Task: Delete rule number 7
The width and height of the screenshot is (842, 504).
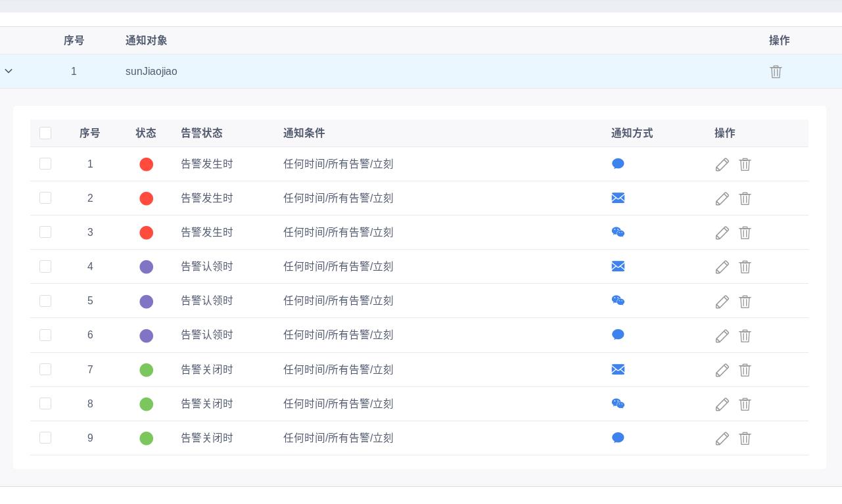Action: pos(745,370)
